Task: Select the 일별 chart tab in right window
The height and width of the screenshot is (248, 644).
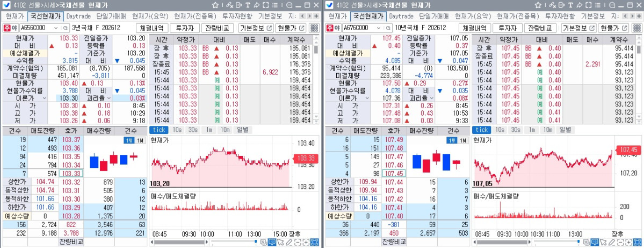Action: coord(565,130)
